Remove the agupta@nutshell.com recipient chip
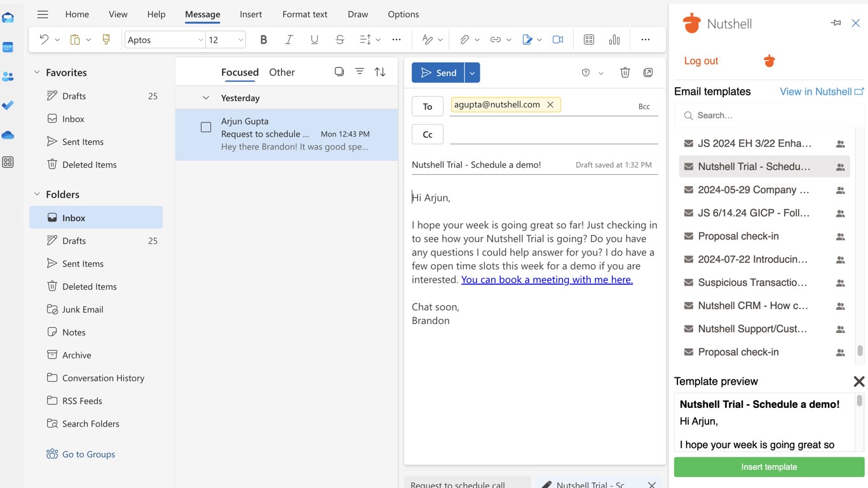This screenshot has width=868, height=488. click(x=550, y=104)
